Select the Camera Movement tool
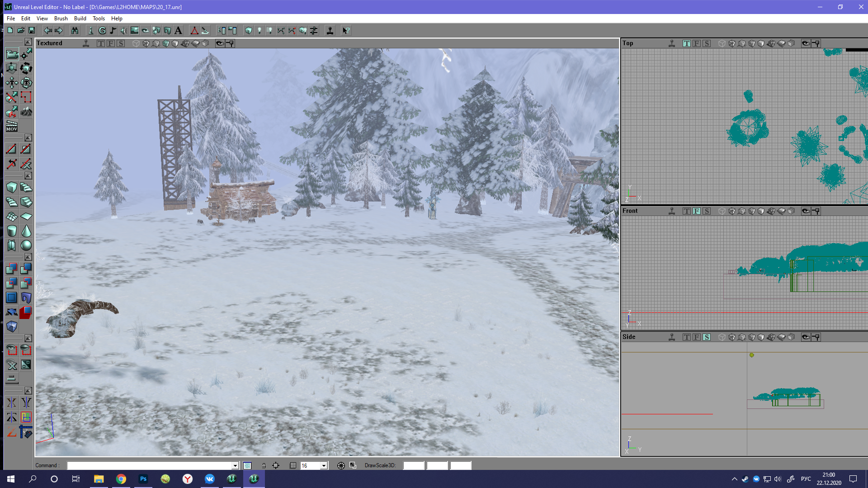This screenshot has height=488, width=868. (12, 54)
